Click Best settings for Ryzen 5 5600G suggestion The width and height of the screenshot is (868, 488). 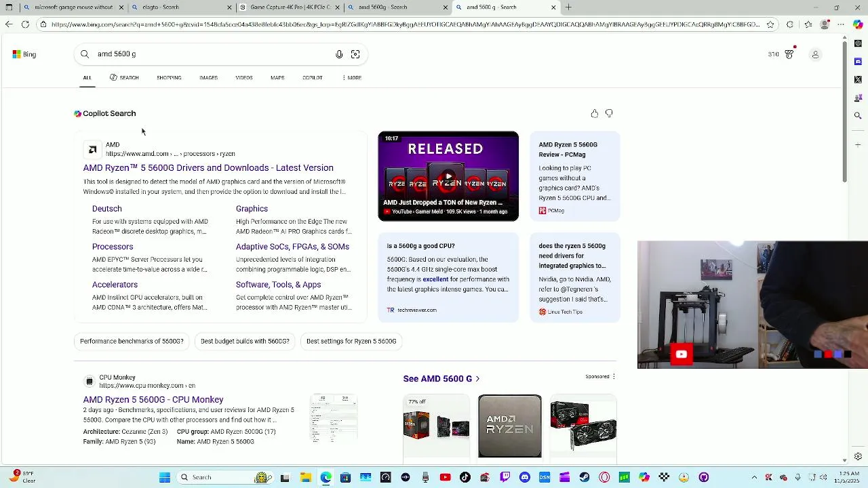tap(351, 342)
